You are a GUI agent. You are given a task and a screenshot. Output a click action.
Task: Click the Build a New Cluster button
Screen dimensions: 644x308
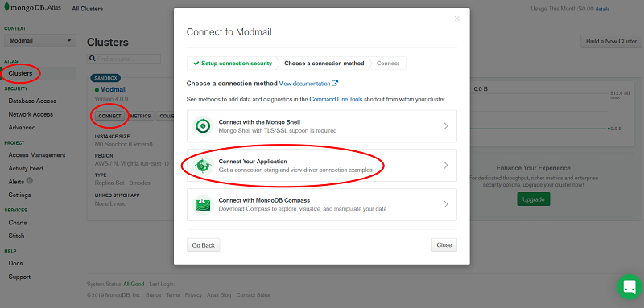(611, 41)
